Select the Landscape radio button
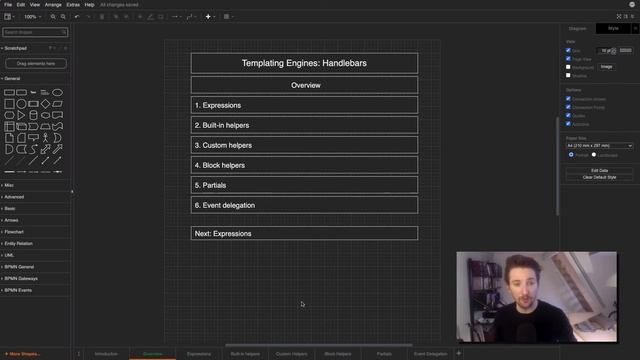Screen dimensions: 640x360 [594, 155]
